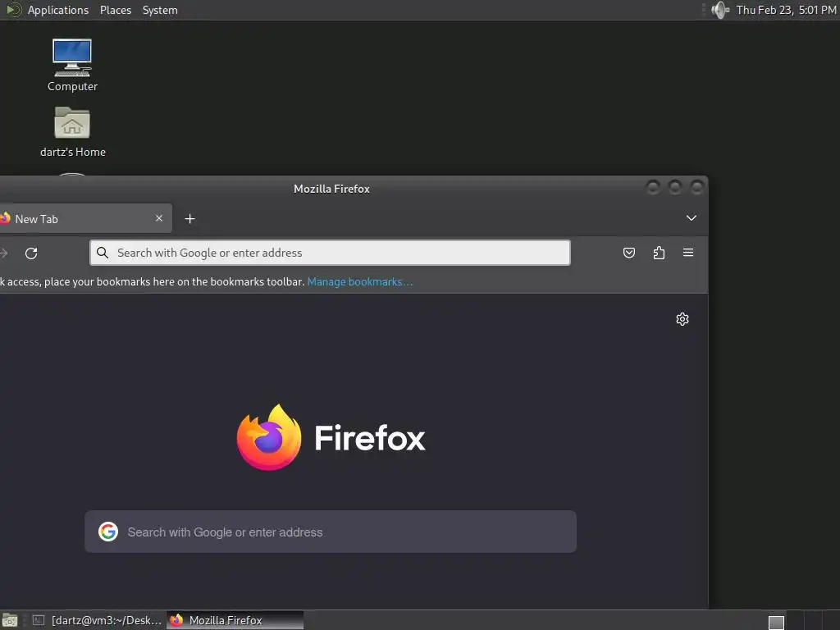
Task: Open the Applications menu
Action: coord(58,10)
